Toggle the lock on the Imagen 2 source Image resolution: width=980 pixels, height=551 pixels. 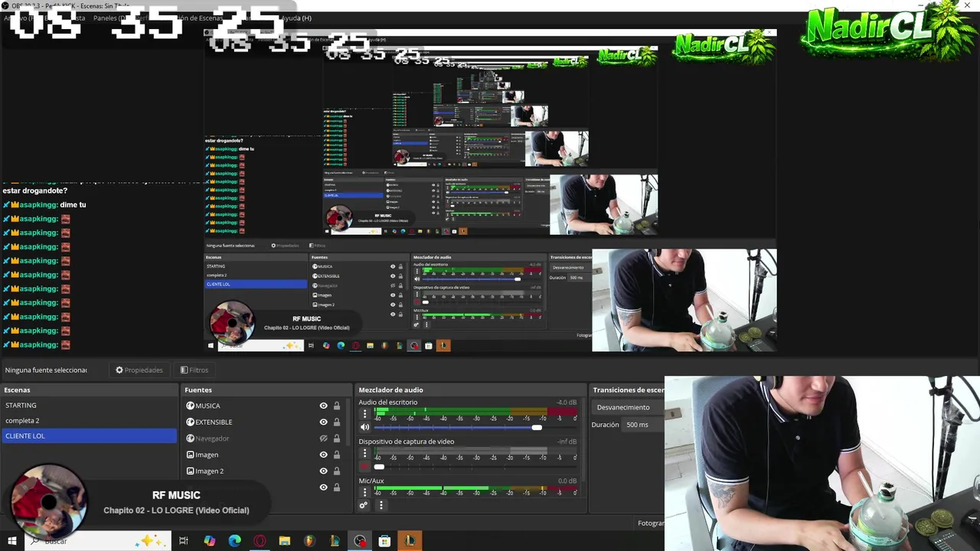pyautogui.click(x=336, y=471)
